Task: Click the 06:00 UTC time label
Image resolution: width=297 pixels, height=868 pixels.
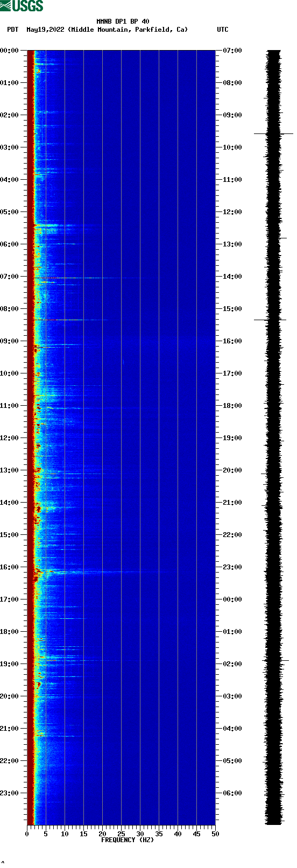Action: (x=232, y=793)
